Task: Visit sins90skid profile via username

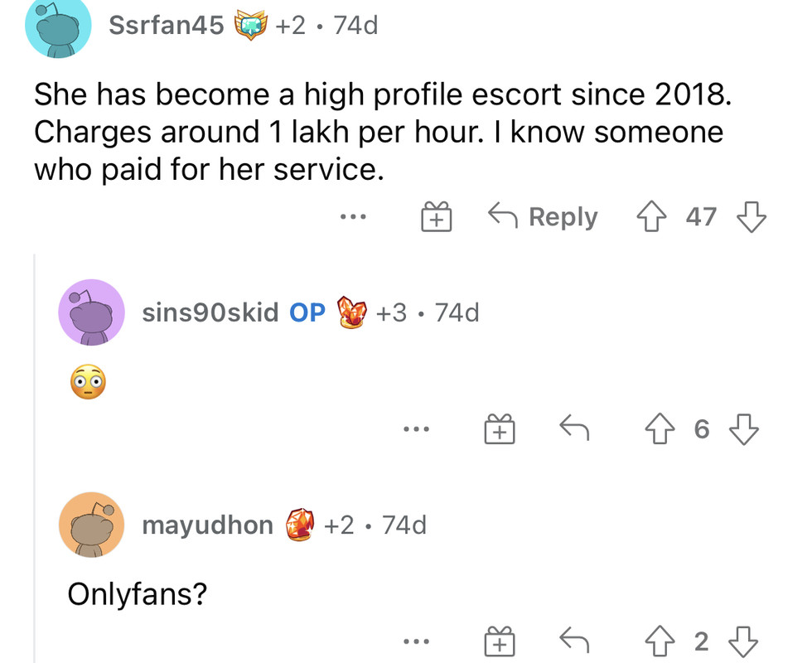Action: pyautogui.click(x=210, y=313)
